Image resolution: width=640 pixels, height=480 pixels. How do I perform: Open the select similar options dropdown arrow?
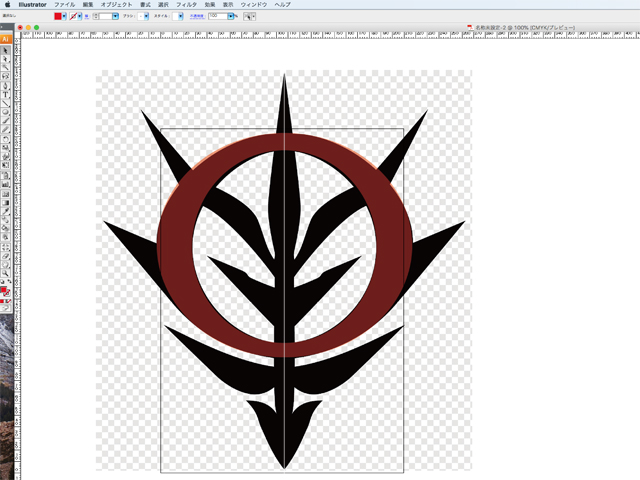pyautogui.click(x=253, y=16)
